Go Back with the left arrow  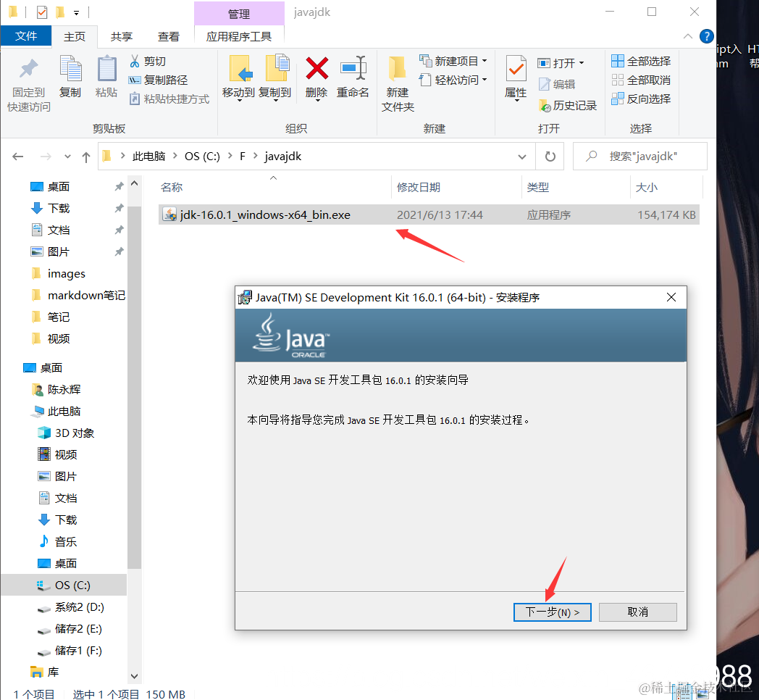pyautogui.click(x=18, y=157)
